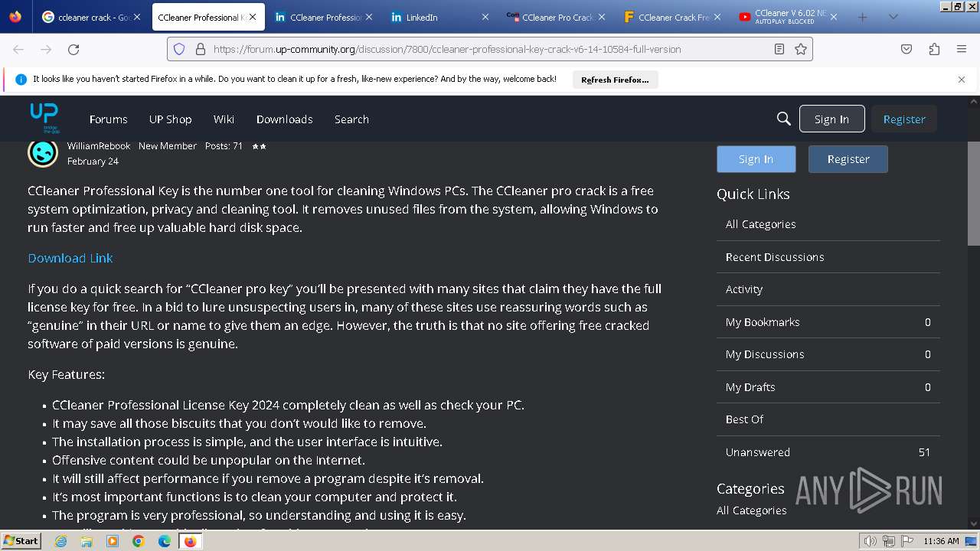The height and width of the screenshot is (551, 980).
Task: Open the Downloads navigation item
Action: [x=284, y=119]
